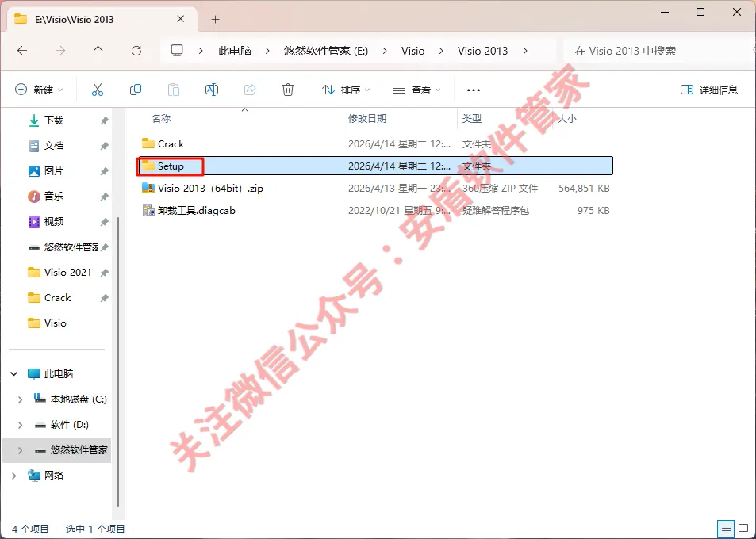The width and height of the screenshot is (756, 539).
Task: Refresh the current folder
Action: [x=136, y=51]
